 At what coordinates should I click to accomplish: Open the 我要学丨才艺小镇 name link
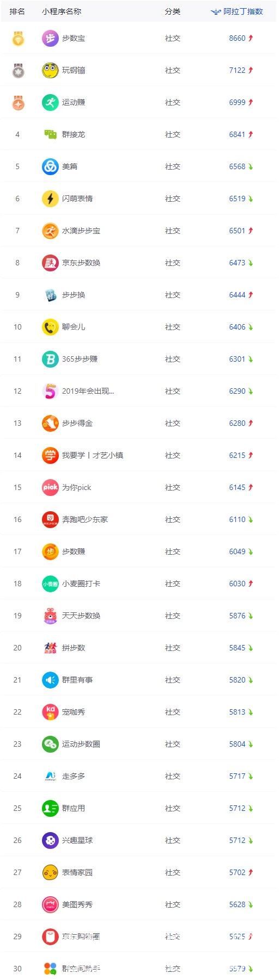pos(93,455)
